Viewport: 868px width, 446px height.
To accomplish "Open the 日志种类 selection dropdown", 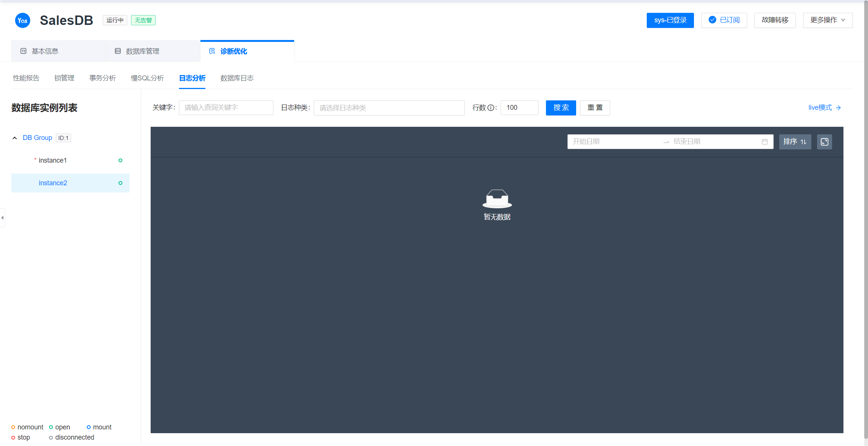I will click(389, 108).
